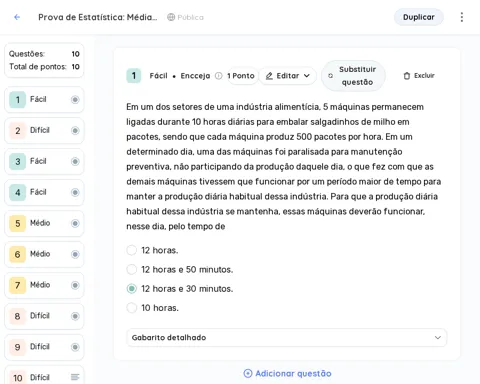This screenshot has width=480, height=384.
Task: Click the trash icon beside Excluir
Action: click(407, 76)
